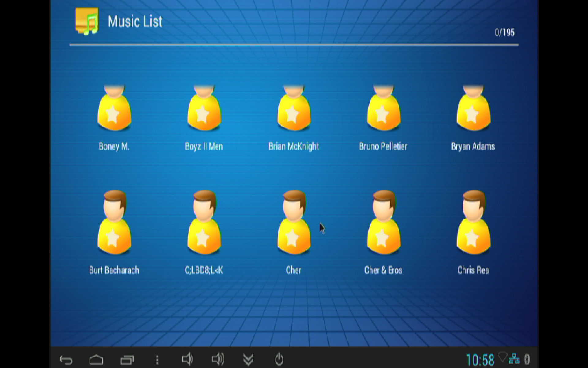Open Brian McKnight artist entry
Viewport: 588px width, 368px height.
coord(294,109)
